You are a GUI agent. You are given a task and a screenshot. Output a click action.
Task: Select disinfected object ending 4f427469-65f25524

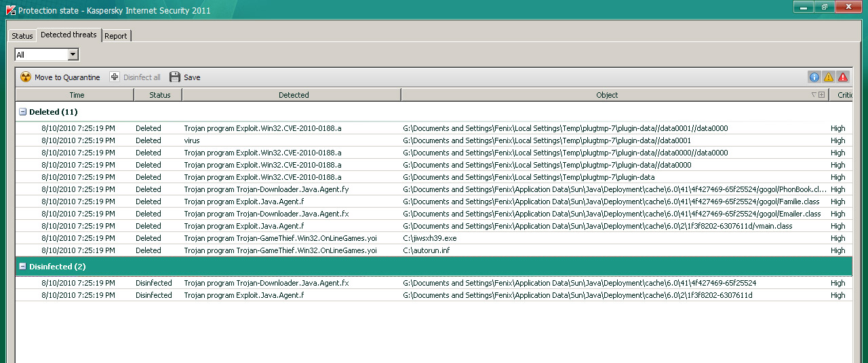(580, 283)
